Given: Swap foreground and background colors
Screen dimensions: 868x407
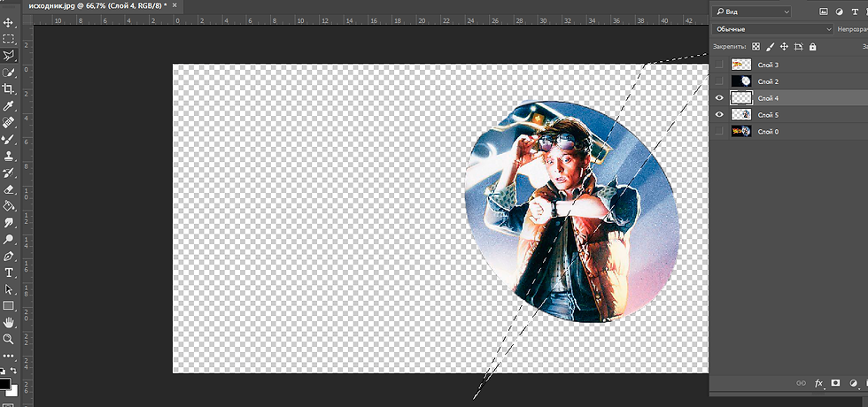Looking at the screenshot, I should 13,371.
